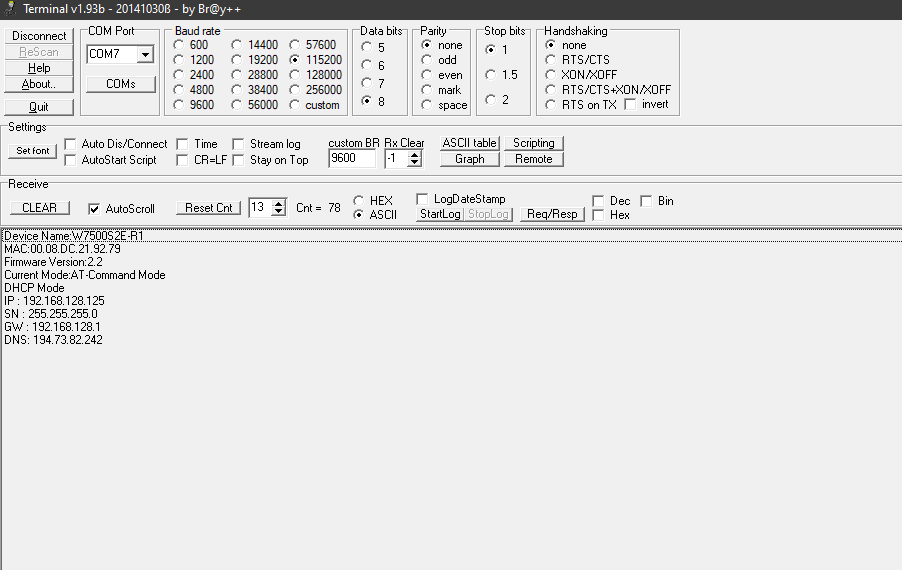Choose 7 data bits

366,83
